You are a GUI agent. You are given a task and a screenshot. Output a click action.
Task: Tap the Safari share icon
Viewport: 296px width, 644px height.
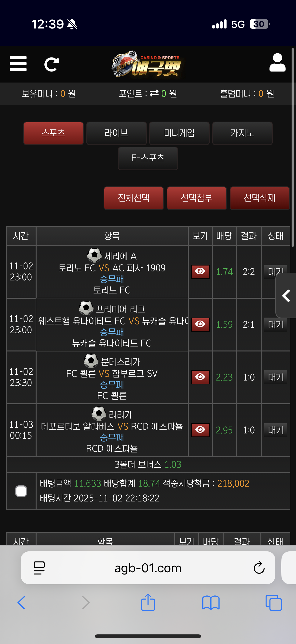coord(148,602)
